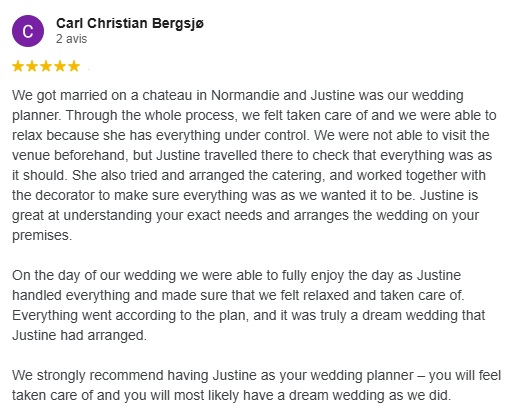Select the first gold rating star
The width and height of the screenshot is (511, 408).
pyautogui.click(x=18, y=66)
